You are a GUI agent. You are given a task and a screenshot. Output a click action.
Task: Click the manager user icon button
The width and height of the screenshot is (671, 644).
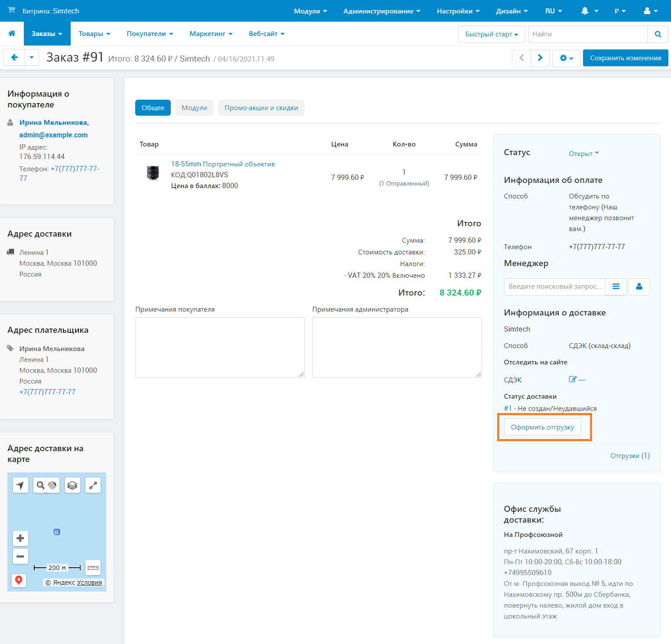coord(639,286)
